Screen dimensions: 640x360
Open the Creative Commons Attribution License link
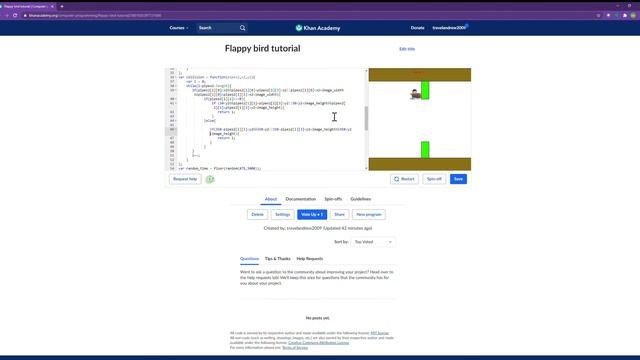(x=318, y=343)
